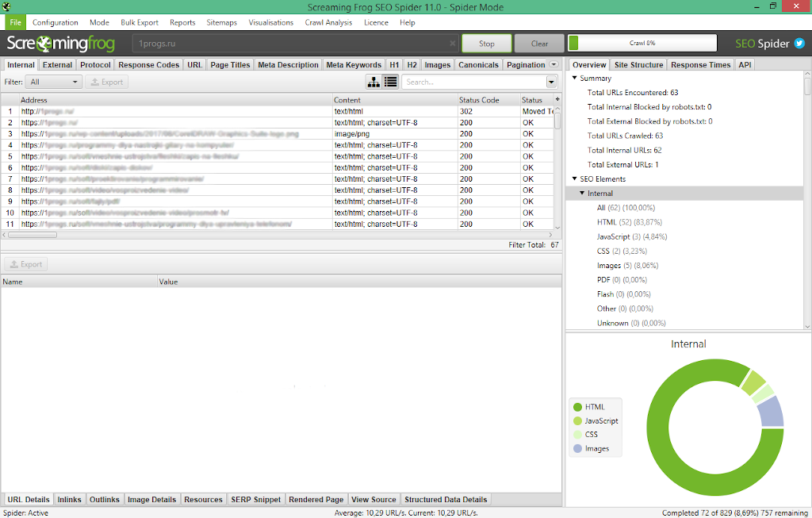Switch to list view in the crawl table

pos(390,82)
